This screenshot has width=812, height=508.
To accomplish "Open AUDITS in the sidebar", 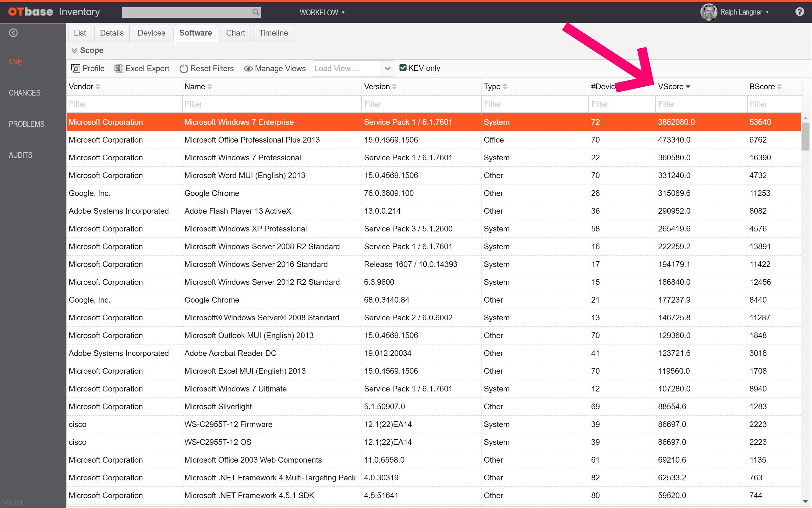I will click(x=21, y=155).
